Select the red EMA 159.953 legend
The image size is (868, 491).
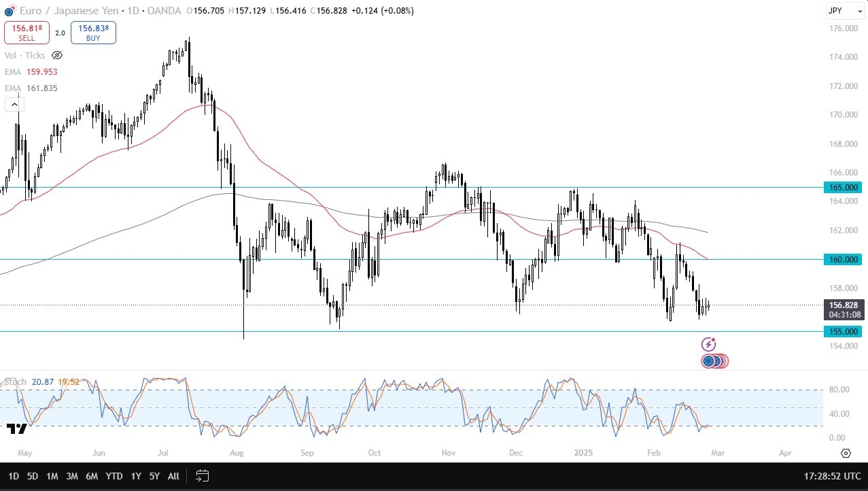pyautogui.click(x=31, y=71)
